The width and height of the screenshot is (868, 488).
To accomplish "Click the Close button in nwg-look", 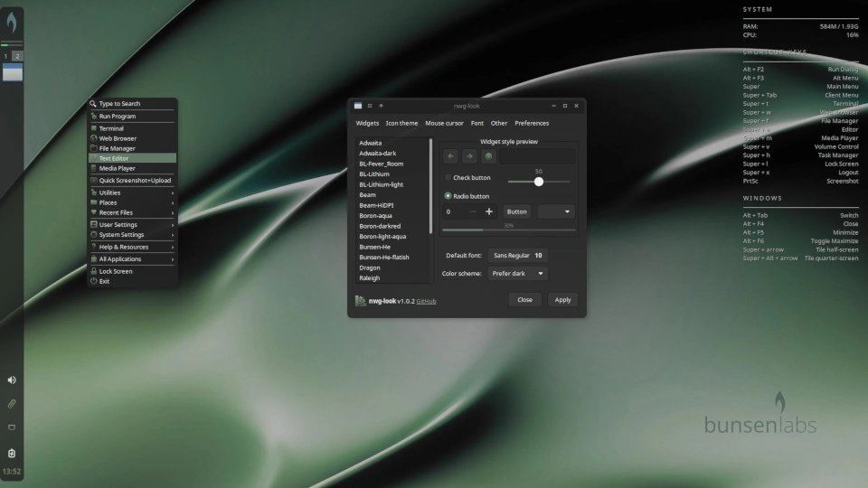I will (x=524, y=300).
